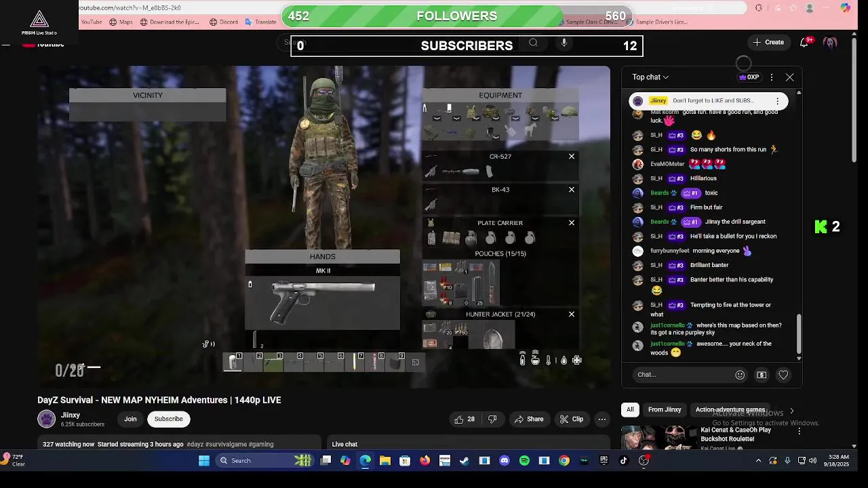Open live chat options three-dot menu
Viewport: 868px width, 488px height.
[772, 77]
